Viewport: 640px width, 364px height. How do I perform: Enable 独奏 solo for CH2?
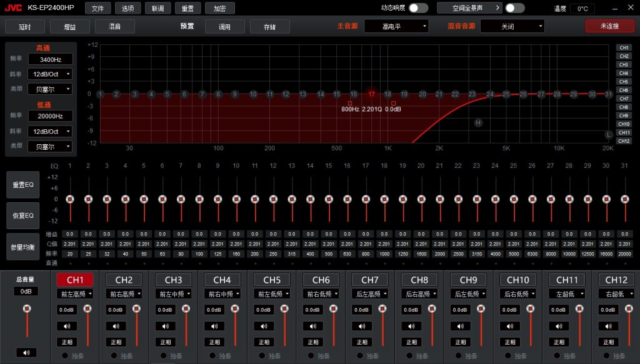[x=114, y=355]
